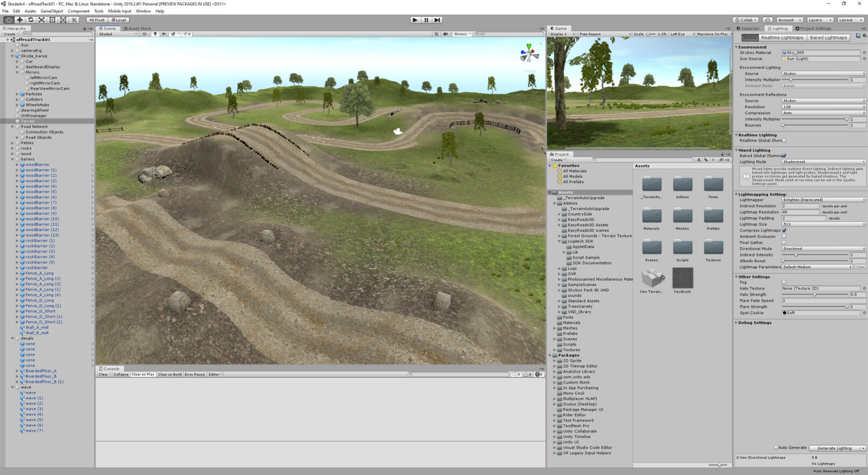Open the Lighting Mode Shadowmask dropdown
Image resolution: width=868 pixels, height=475 pixels.
pos(823,162)
